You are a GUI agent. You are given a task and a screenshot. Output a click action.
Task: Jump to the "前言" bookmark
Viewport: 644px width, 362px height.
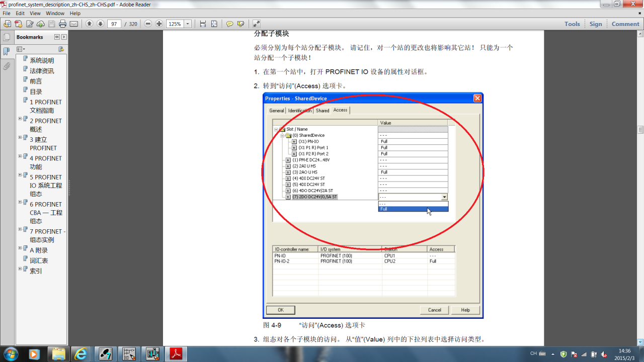coord(36,81)
